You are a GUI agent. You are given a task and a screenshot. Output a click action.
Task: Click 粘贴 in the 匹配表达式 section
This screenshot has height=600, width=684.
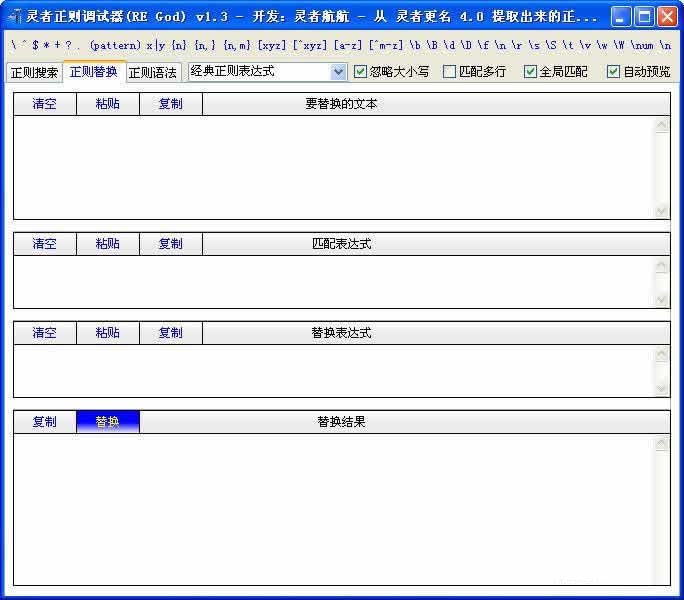point(108,244)
